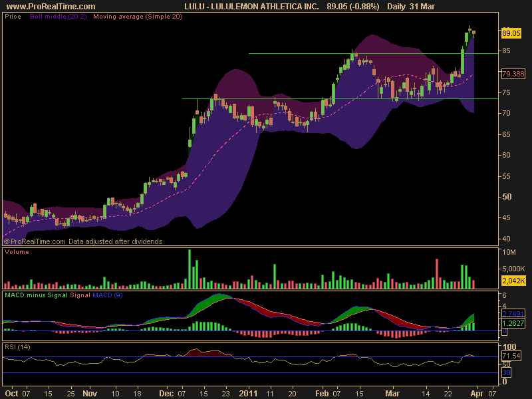Select the red 'Signal' legend label
This screenshot has width=532, height=399.
click(x=80, y=295)
